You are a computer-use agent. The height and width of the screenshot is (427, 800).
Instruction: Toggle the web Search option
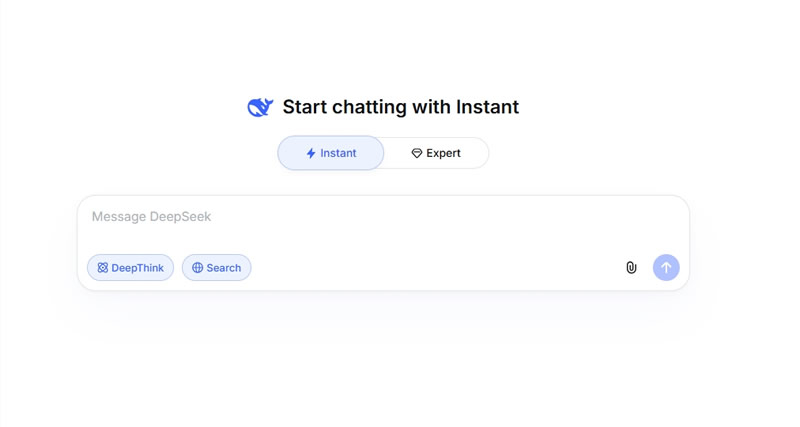point(216,268)
